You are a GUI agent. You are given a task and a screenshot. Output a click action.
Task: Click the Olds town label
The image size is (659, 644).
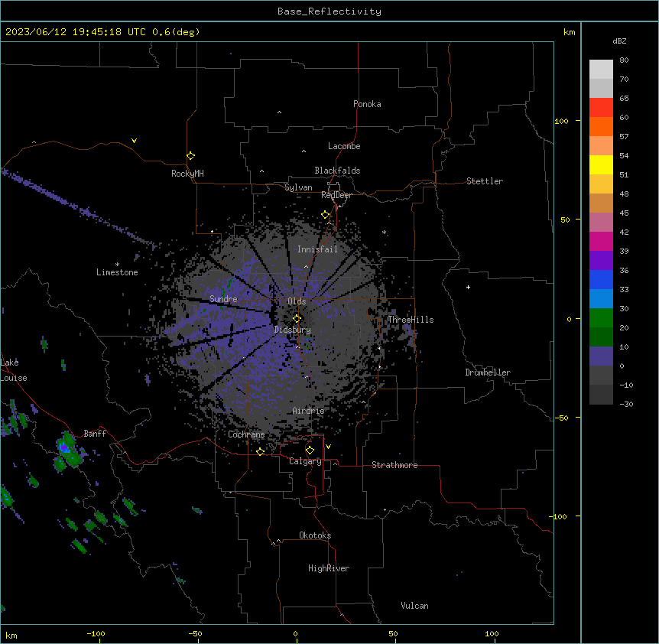[297, 301]
